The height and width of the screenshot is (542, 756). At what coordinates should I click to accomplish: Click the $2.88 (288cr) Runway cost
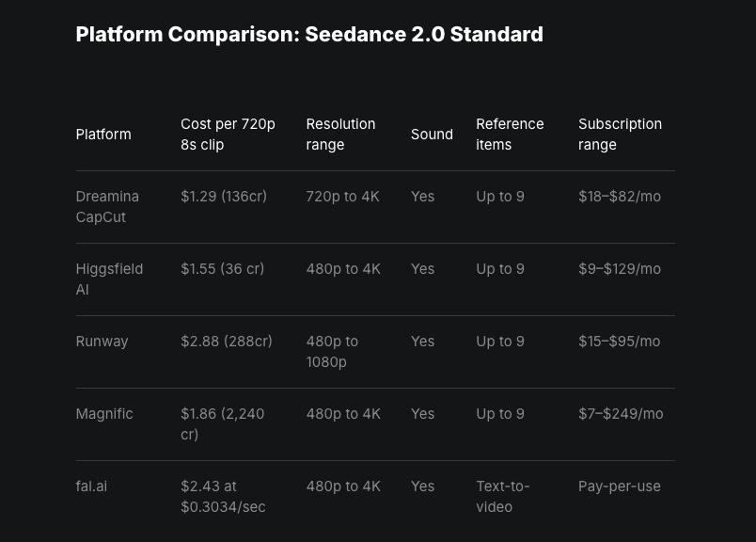pos(227,342)
